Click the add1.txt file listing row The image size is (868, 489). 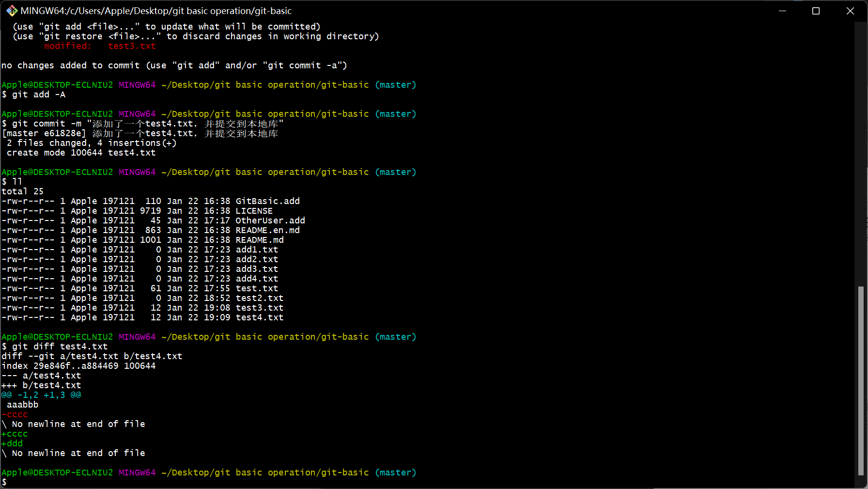pyautogui.click(x=140, y=250)
